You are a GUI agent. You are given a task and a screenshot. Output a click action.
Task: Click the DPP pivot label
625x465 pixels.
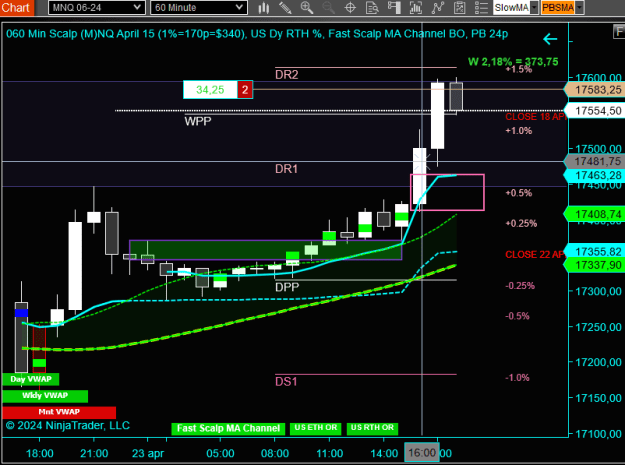(x=287, y=287)
